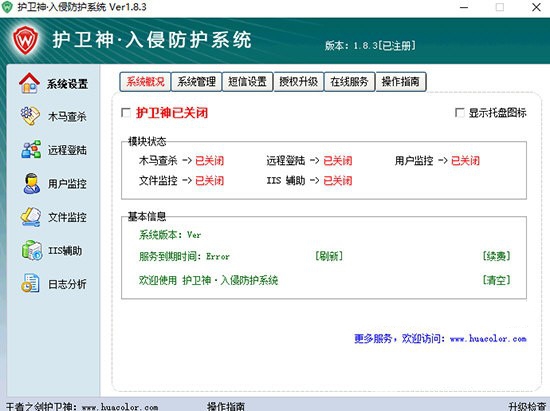Select the 木马查杀 sidebar label
550x411 pixels.
click(67, 117)
